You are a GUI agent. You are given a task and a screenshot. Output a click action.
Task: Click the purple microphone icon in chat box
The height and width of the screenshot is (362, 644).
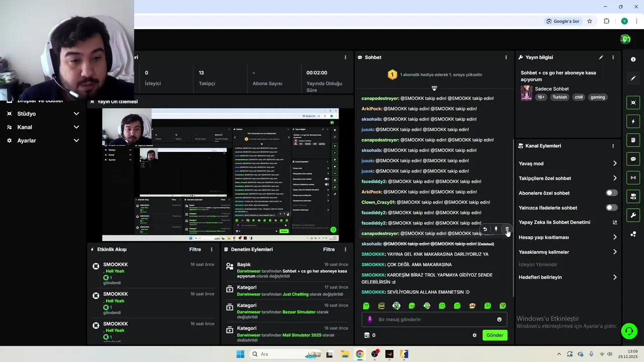370,319
